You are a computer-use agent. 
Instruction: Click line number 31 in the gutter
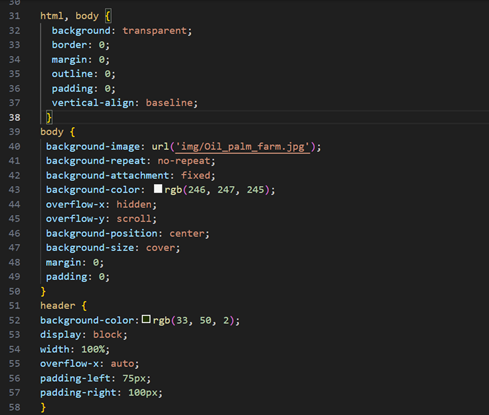coord(15,16)
